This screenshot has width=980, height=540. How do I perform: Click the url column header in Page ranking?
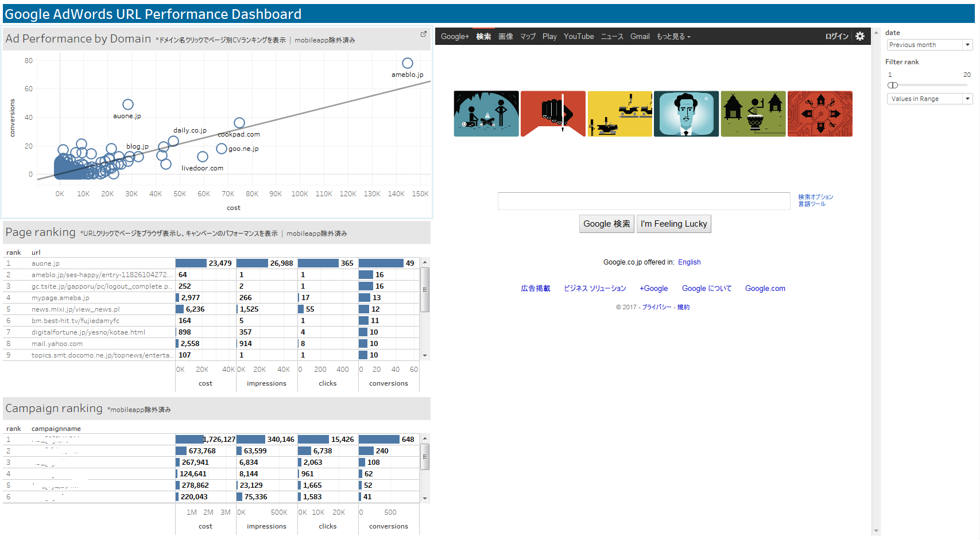pos(36,252)
